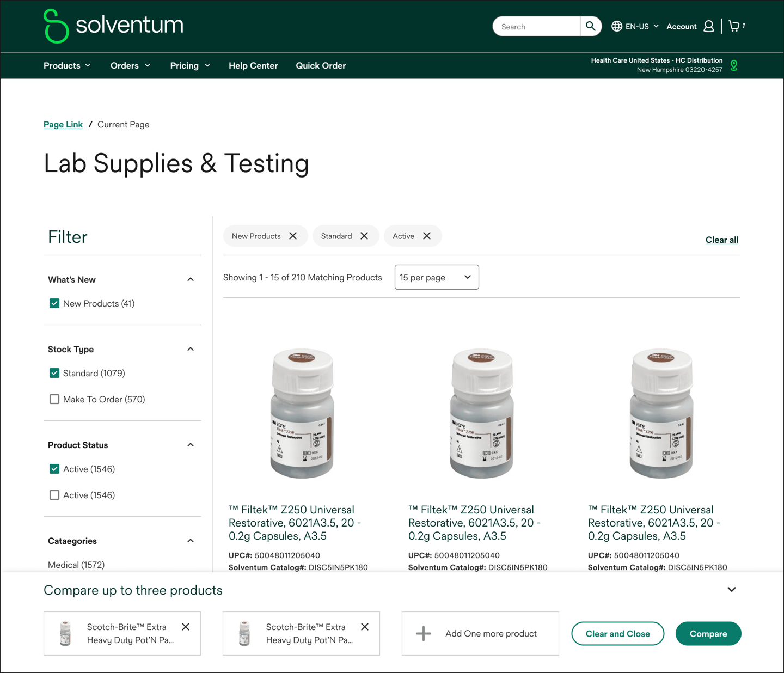The image size is (784, 673).
Task: Click the Solventum logo
Action: [x=113, y=26]
